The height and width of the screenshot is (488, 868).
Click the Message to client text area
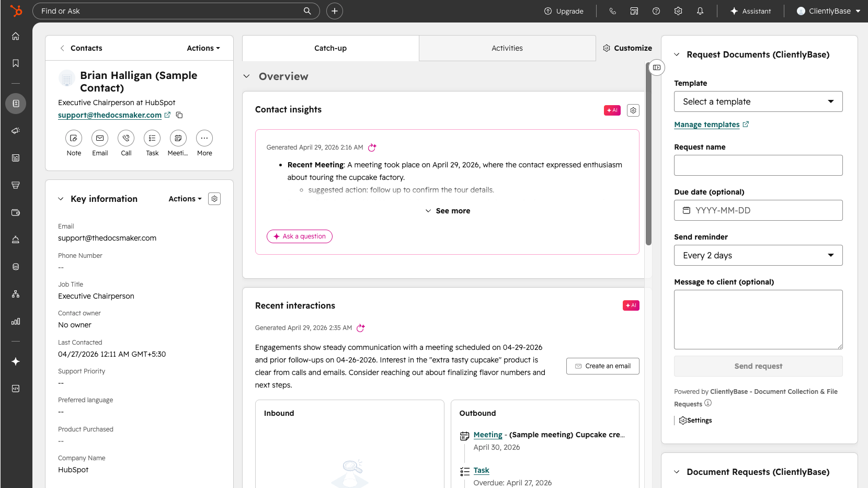758,320
